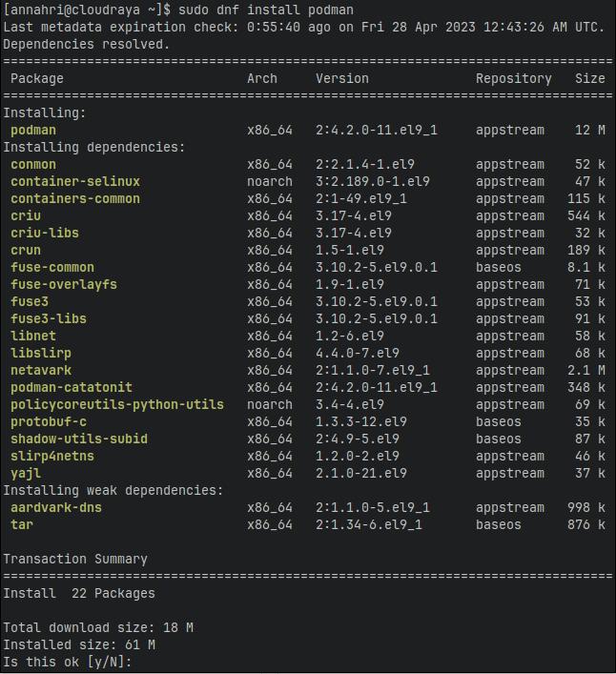The height and width of the screenshot is (674, 616).
Task: Click the "Version" column header
Action: click(341, 78)
